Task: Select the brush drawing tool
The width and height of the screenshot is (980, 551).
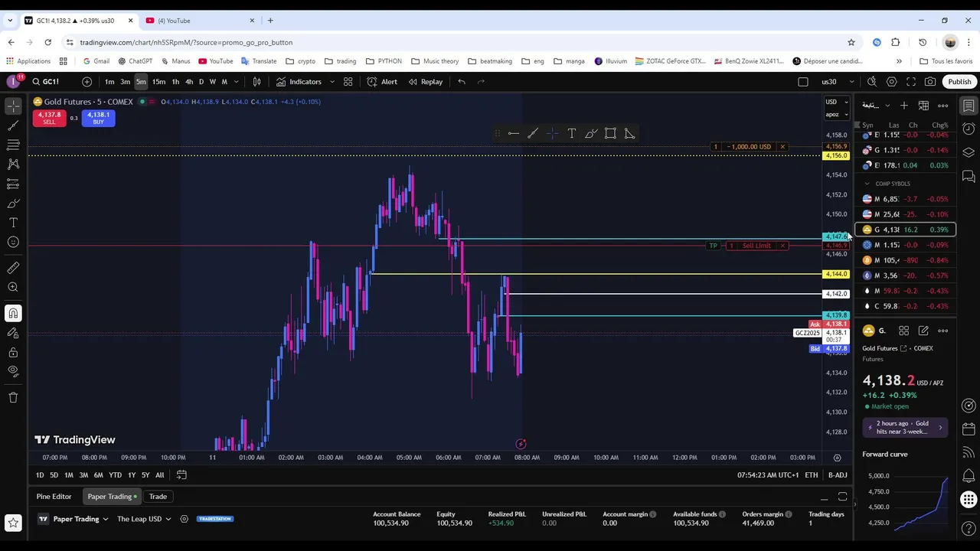Action: 13,204
